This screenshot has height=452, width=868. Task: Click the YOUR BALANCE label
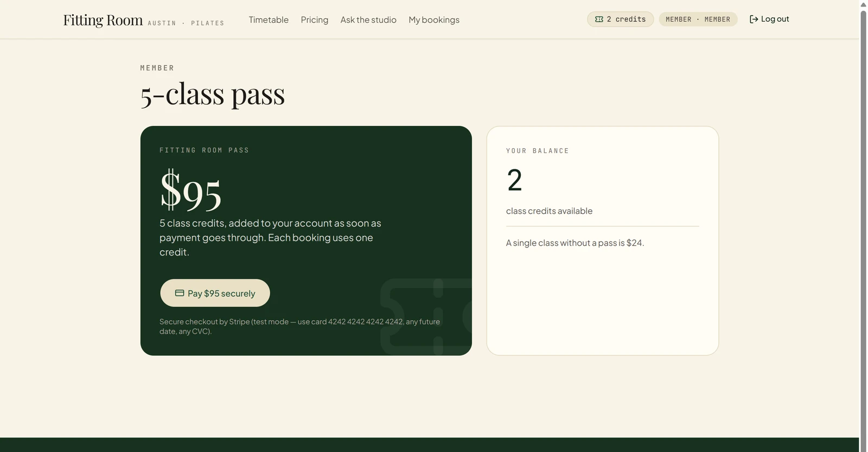tap(538, 151)
